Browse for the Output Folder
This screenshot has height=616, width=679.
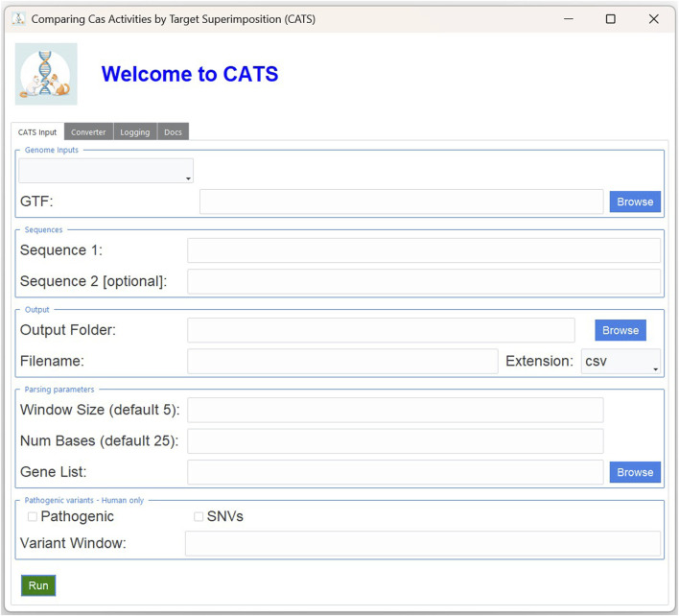tap(620, 330)
